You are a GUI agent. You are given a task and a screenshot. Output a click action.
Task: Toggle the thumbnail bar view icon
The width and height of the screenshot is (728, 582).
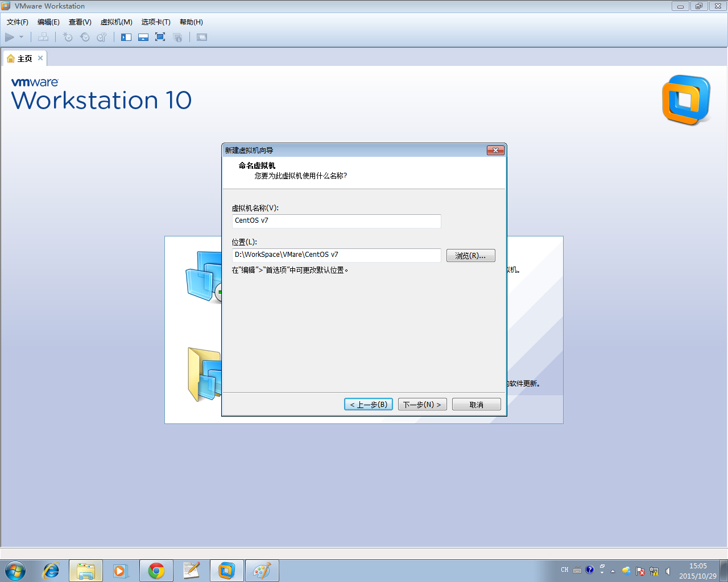(143, 37)
